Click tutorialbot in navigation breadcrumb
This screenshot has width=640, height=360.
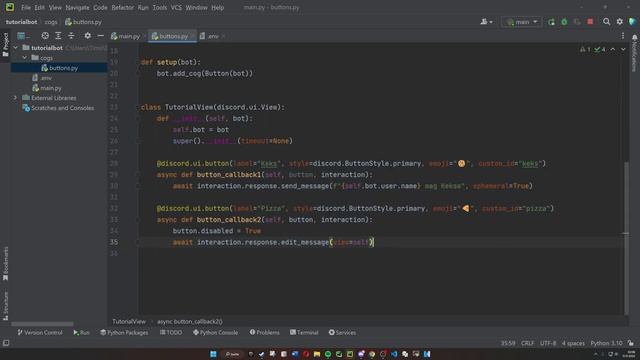(21, 22)
